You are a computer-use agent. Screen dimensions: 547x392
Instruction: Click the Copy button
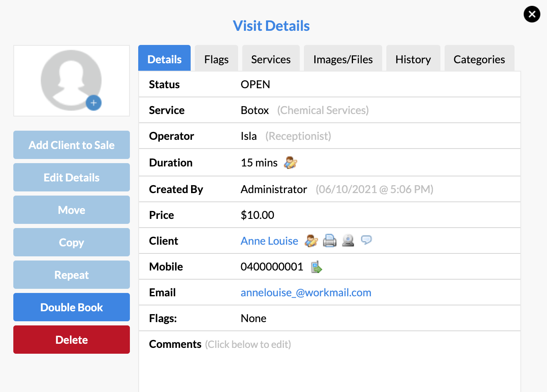(x=72, y=242)
